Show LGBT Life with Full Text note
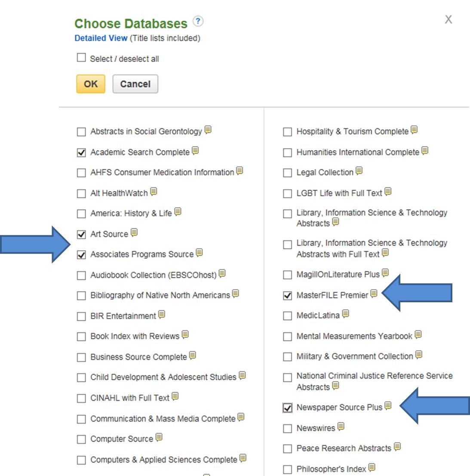The image size is (470, 476). 388,191
